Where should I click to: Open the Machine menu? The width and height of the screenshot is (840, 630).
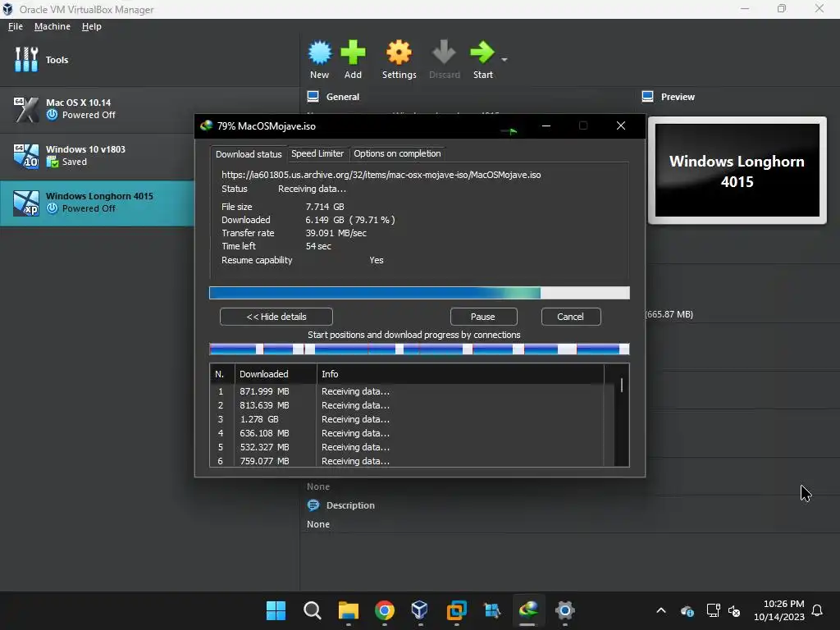[52, 26]
